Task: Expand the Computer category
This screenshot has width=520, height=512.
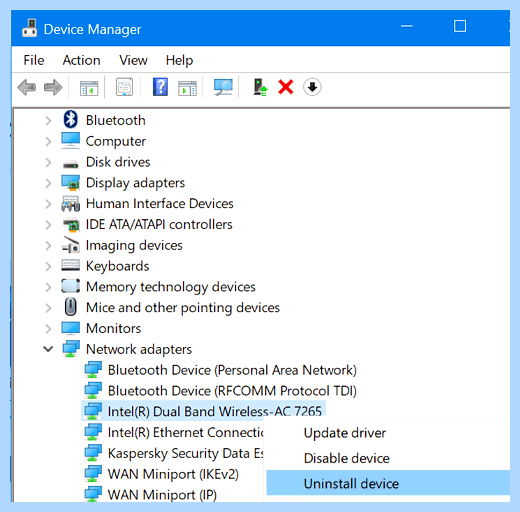Action: 48,141
